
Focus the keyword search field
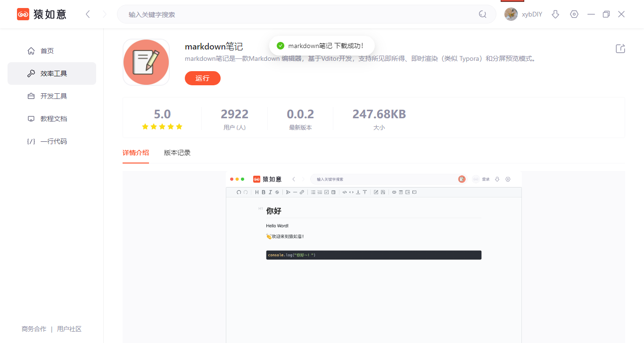306,14
